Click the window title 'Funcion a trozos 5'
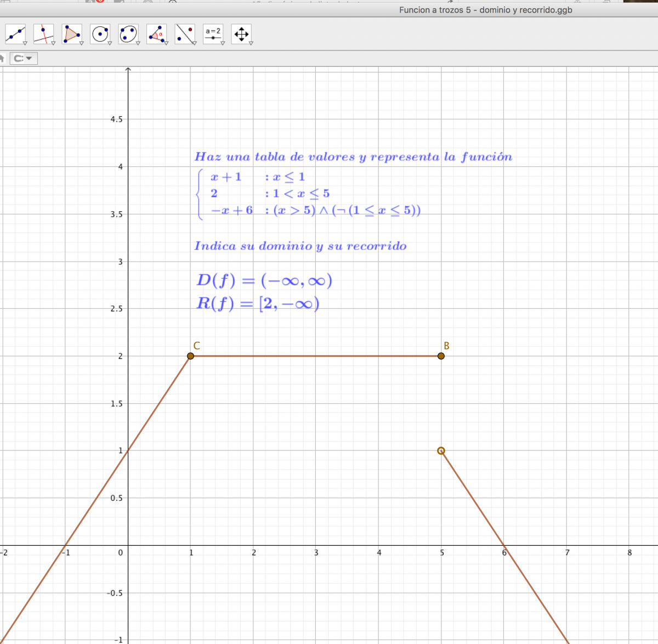The height and width of the screenshot is (644, 658). pos(485,10)
